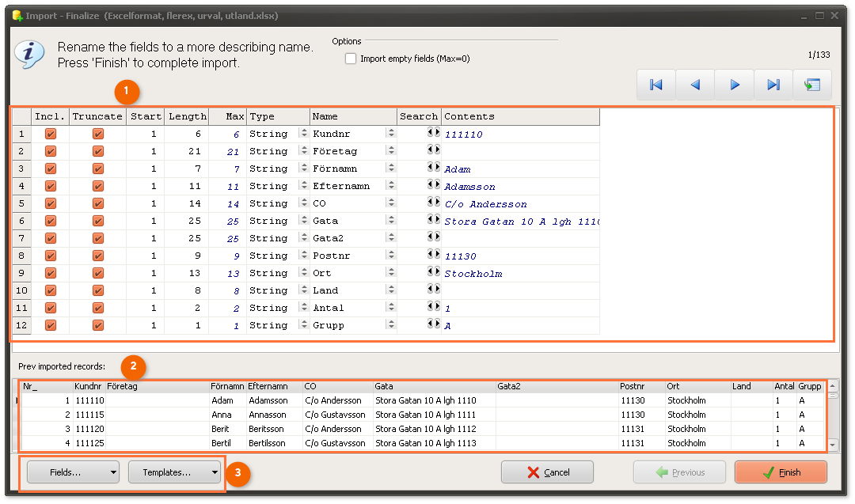Image resolution: width=855 pixels, height=504 pixels.
Task: Click search arrows for Företag row
Action: point(434,150)
